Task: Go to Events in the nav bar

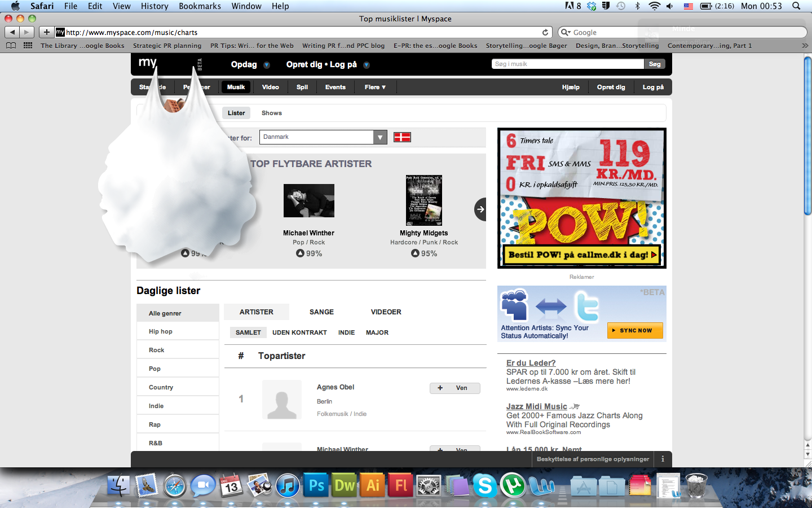Action: tap(336, 87)
